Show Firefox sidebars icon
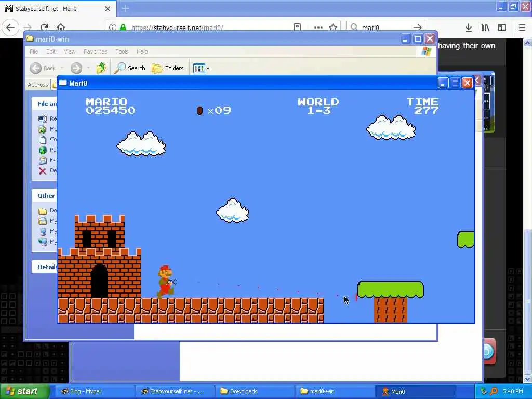The width and height of the screenshot is (532, 399). pyautogui.click(x=502, y=28)
